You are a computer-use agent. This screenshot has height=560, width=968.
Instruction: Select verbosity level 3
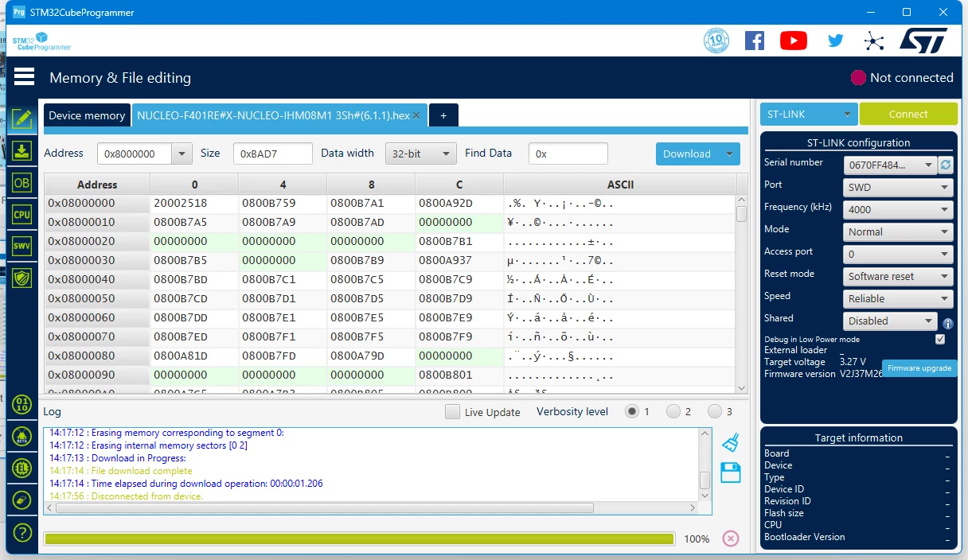click(x=715, y=411)
